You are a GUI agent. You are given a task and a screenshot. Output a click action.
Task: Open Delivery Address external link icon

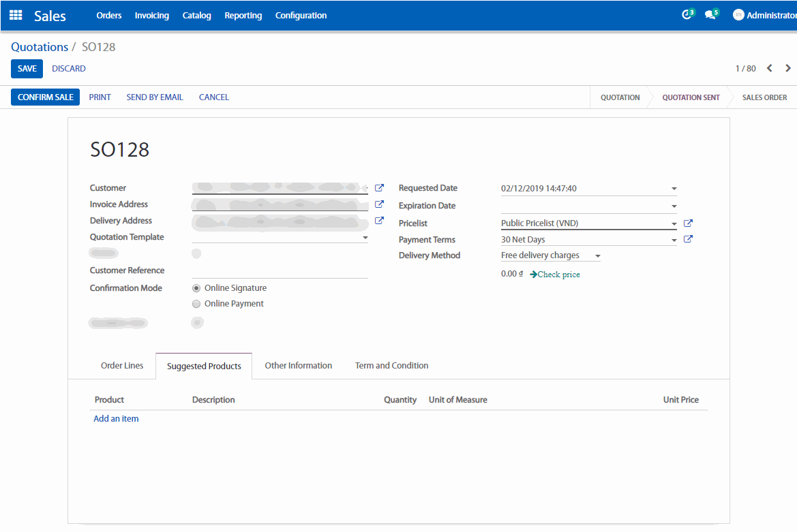[380, 221]
